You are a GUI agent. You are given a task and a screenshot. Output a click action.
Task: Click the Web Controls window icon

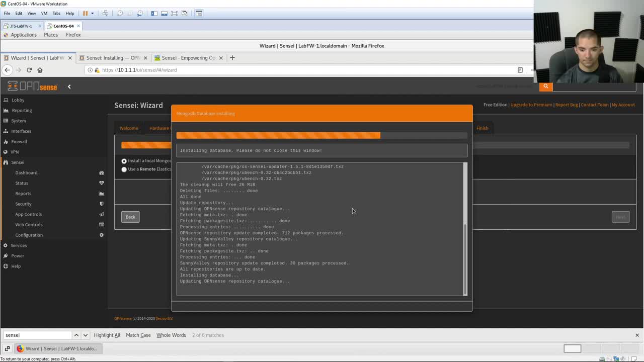tap(101, 225)
